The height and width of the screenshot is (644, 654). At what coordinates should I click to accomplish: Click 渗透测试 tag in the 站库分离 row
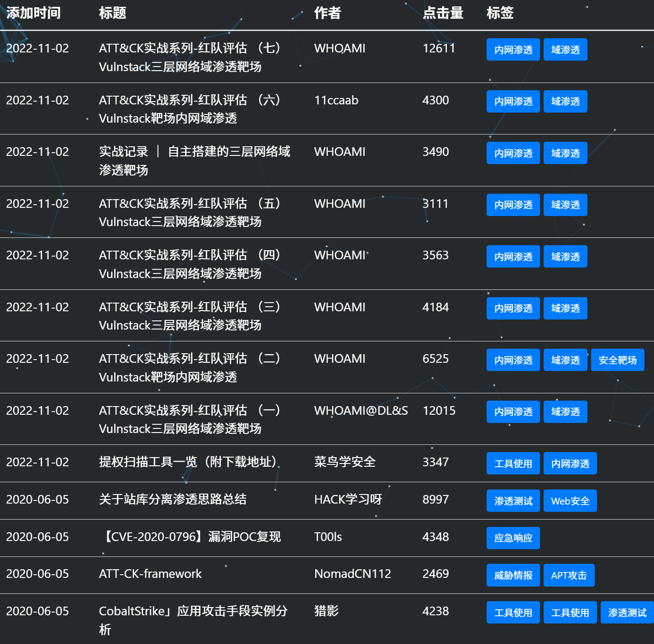(513, 501)
